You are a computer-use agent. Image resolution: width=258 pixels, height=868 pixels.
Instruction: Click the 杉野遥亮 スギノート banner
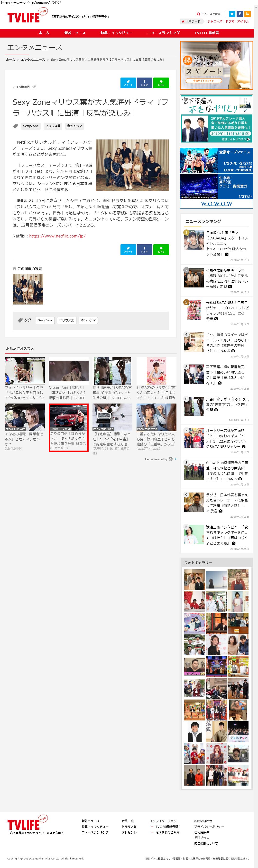click(216, 65)
